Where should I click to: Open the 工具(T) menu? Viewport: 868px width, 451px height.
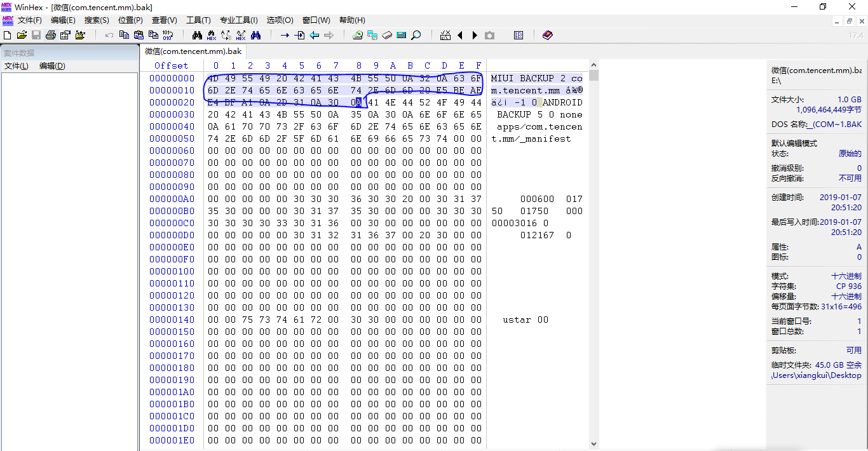pyautogui.click(x=198, y=20)
